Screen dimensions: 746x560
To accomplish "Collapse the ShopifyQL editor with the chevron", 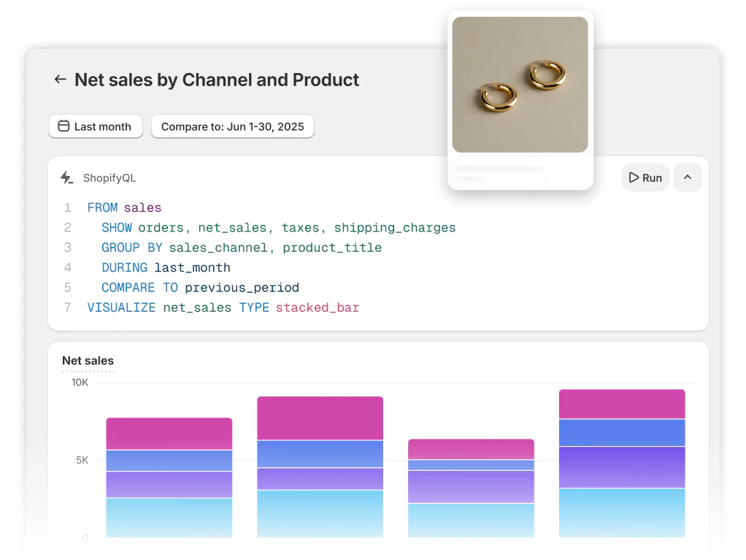I will [x=687, y=177].
